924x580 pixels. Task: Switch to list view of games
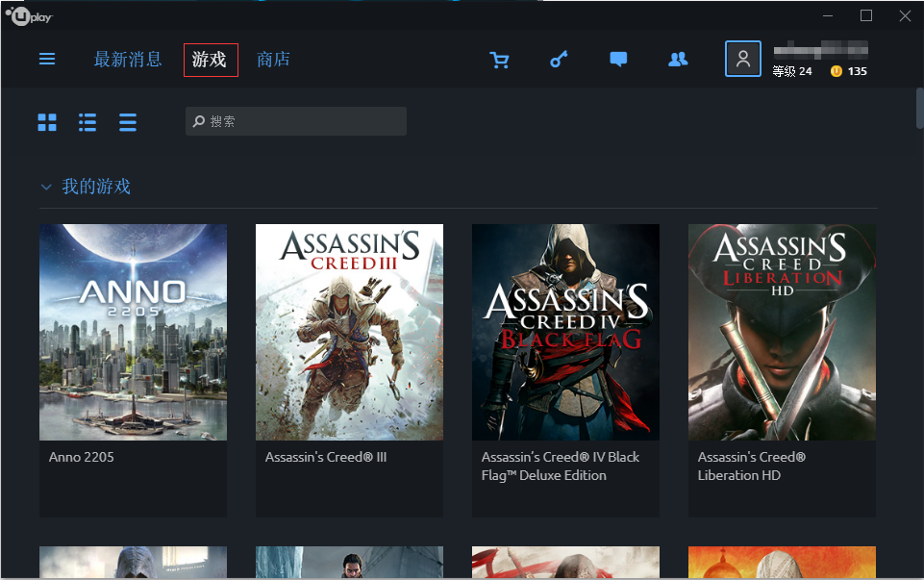(x=87, y=122)
